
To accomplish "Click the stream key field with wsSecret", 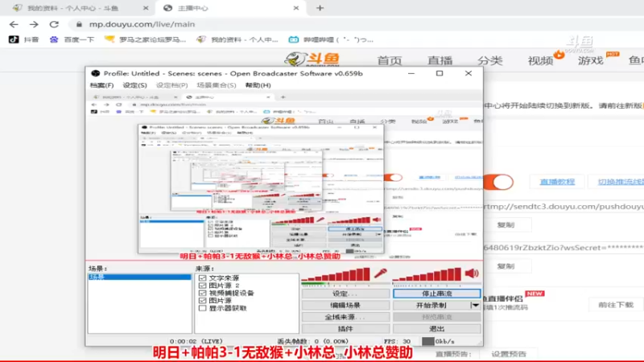I will point(563,248).
